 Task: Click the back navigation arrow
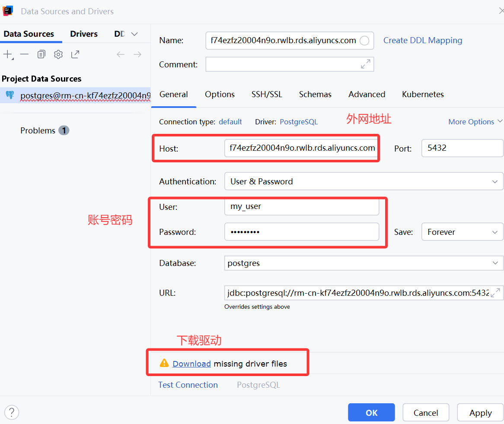[x=121, y=54]
